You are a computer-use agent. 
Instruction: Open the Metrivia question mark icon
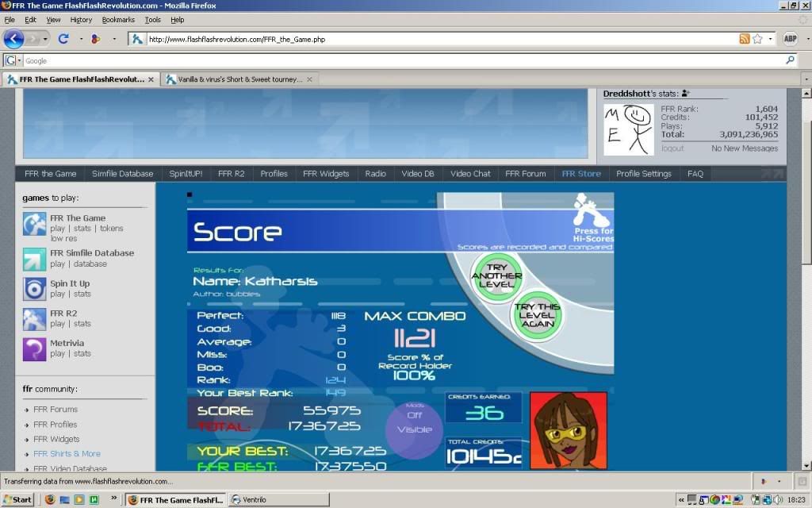(x=34, y=348)
